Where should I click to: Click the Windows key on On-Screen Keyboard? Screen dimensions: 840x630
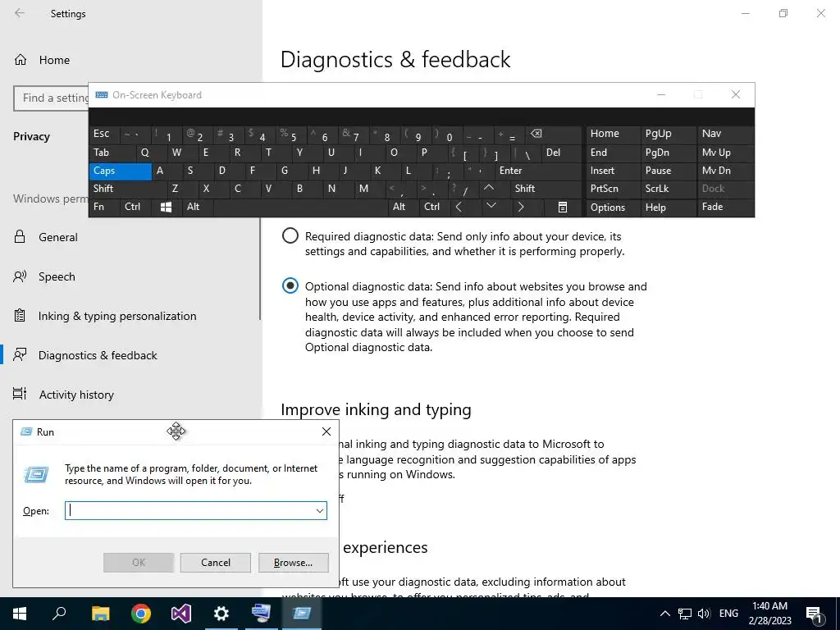point(166,208)
